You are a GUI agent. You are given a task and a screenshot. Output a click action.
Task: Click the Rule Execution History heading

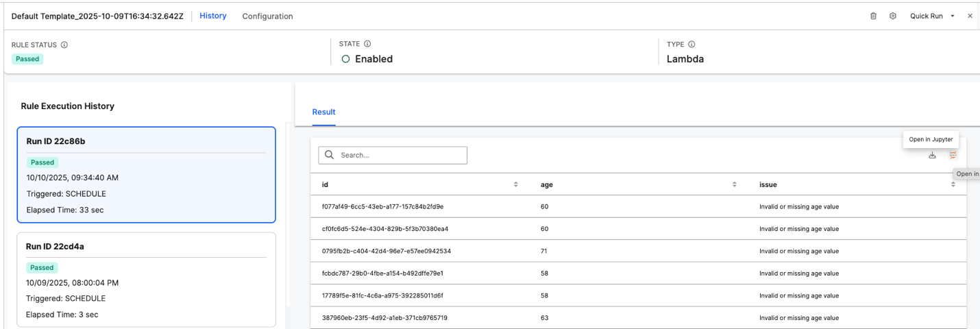click(x=68, y=106)
